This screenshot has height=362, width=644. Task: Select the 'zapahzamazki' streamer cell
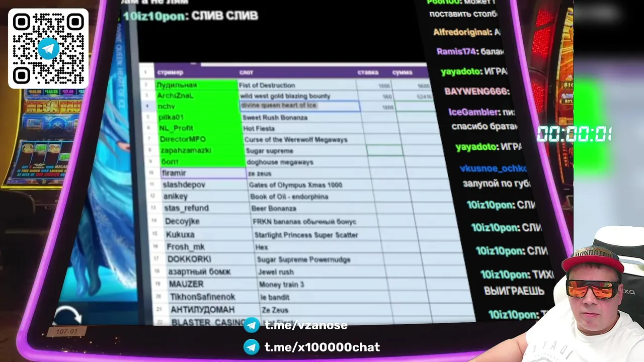pos(202,150)
